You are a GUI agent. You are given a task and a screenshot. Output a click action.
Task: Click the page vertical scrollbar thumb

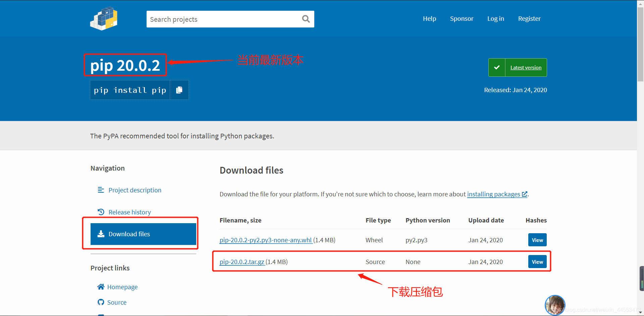(x=640, y=44)
